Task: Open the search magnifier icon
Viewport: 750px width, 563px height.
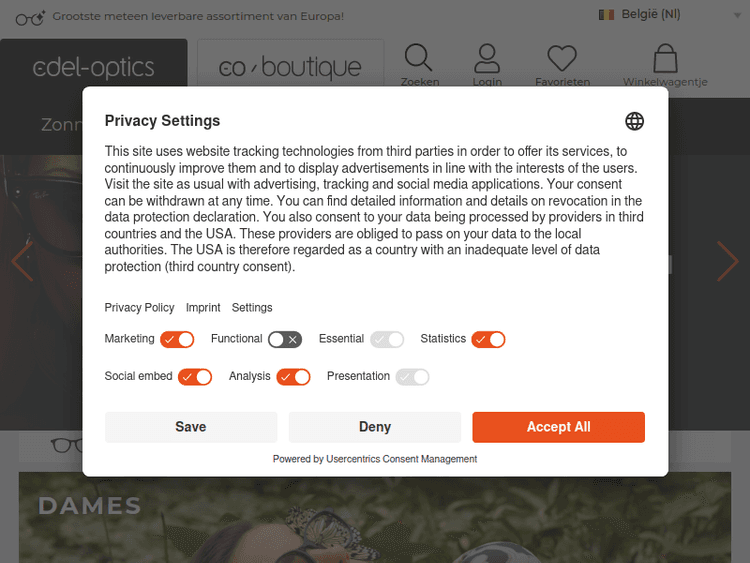Action: tap(419, 59)
